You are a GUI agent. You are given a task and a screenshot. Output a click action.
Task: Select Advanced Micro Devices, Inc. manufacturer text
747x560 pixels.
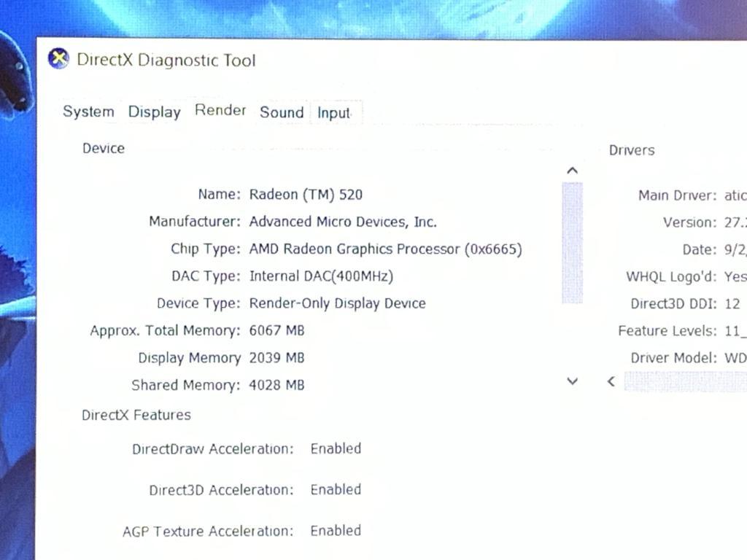[343, 222]
